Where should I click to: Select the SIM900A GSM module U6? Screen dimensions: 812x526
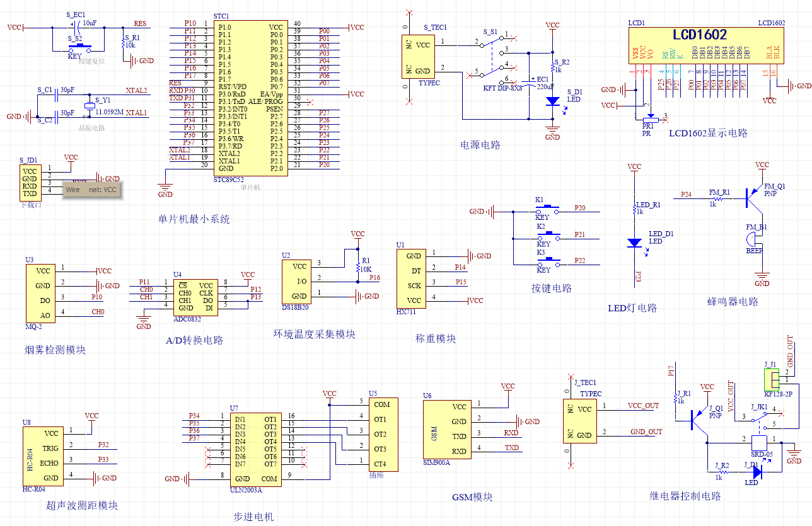point(448,429)
